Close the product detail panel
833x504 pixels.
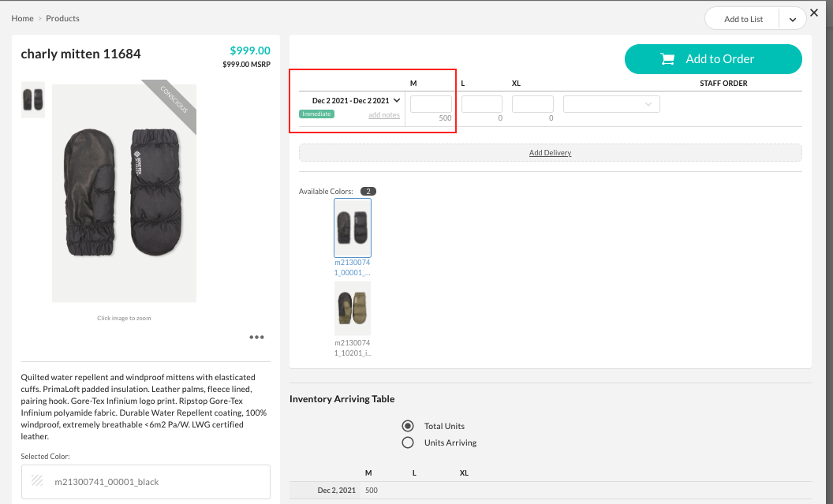pyautogui.click(x=814, y=13)
